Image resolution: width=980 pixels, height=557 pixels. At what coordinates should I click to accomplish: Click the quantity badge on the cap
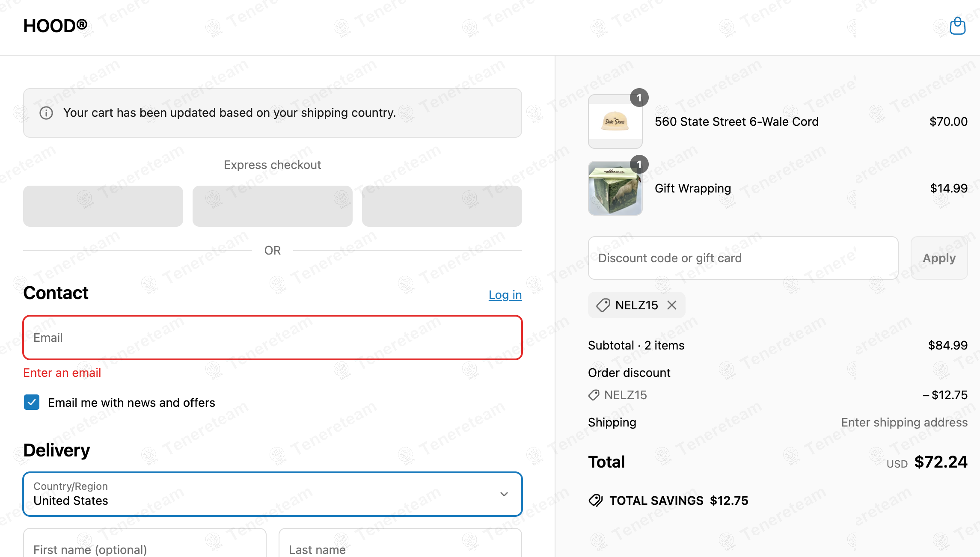(x=639, y=98)
